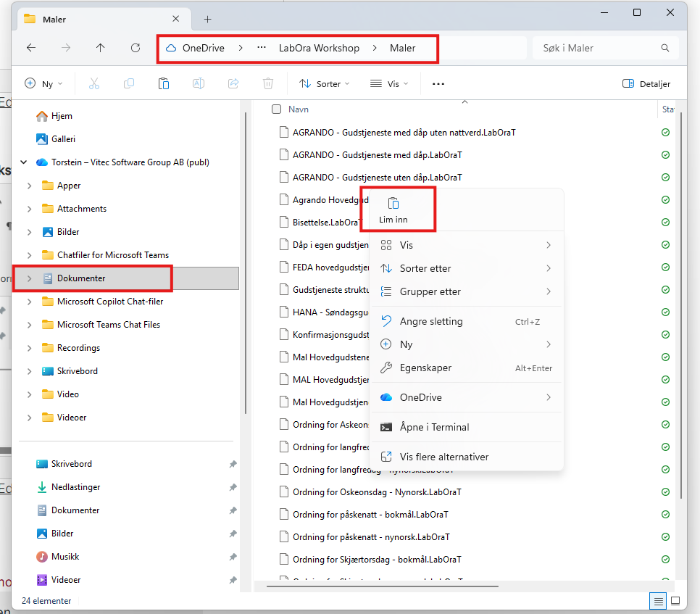The height and width of the screenshot is (614, 700).
Task: Expand the Dokumenter folder in tree
Action: [29, 278]
